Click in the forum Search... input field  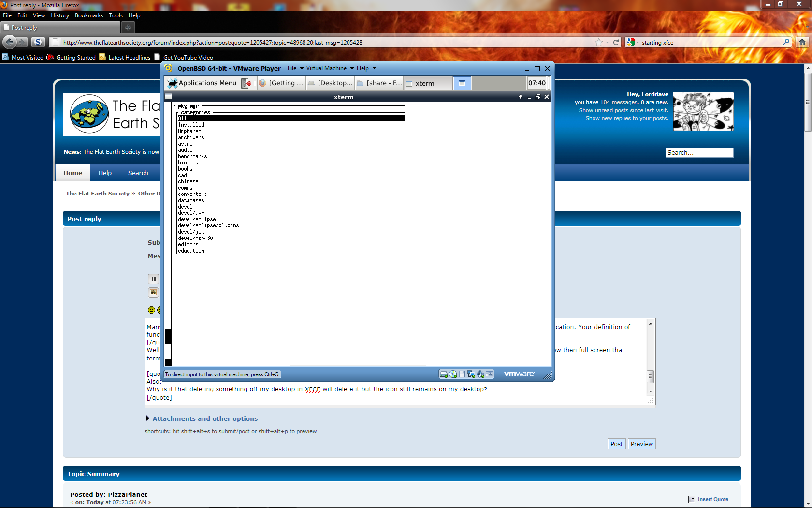(699, 152)
